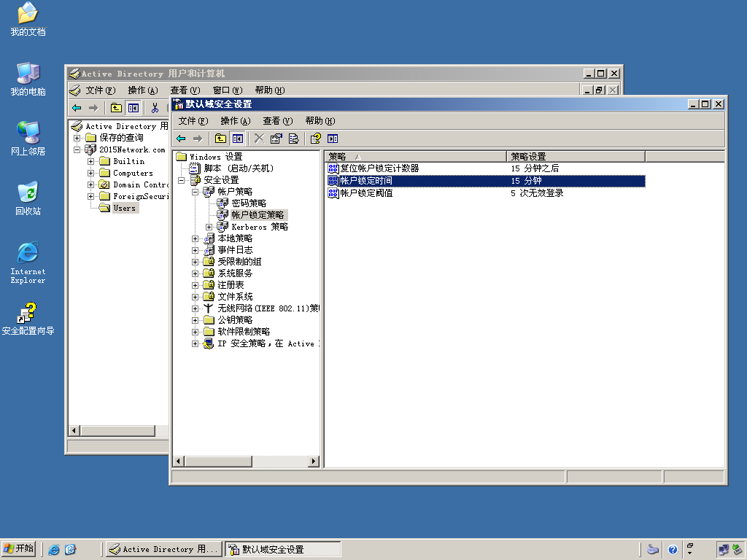747x560 pixels.
Task: Open 安全配置向导 desktop shortcut
Action: pos(28,319)
